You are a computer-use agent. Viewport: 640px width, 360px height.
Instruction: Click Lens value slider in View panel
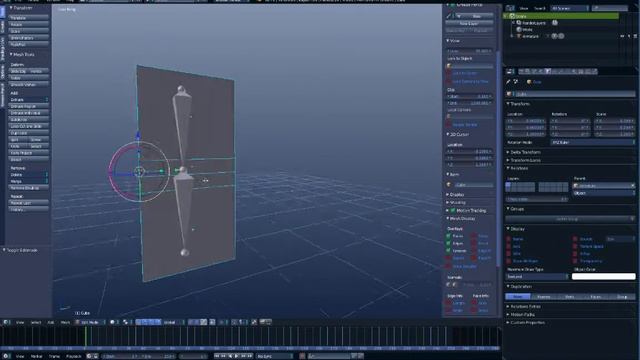(469, 51)
